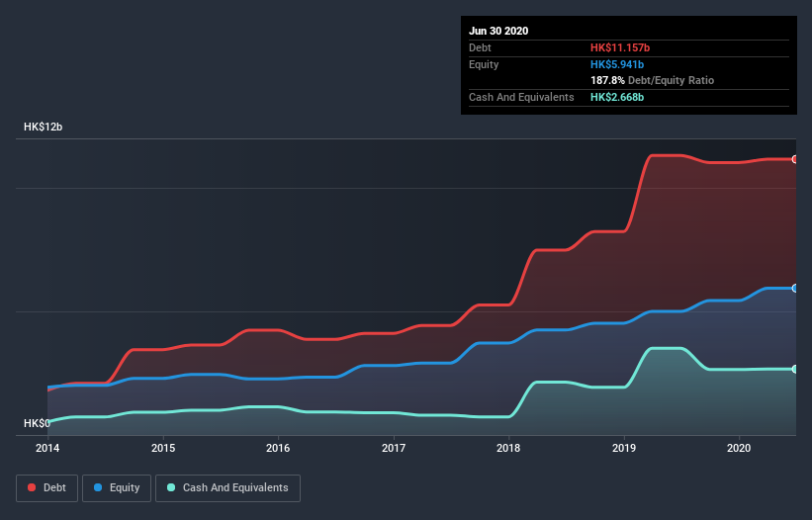Click the 2018 x-axis label

(508, 448)
